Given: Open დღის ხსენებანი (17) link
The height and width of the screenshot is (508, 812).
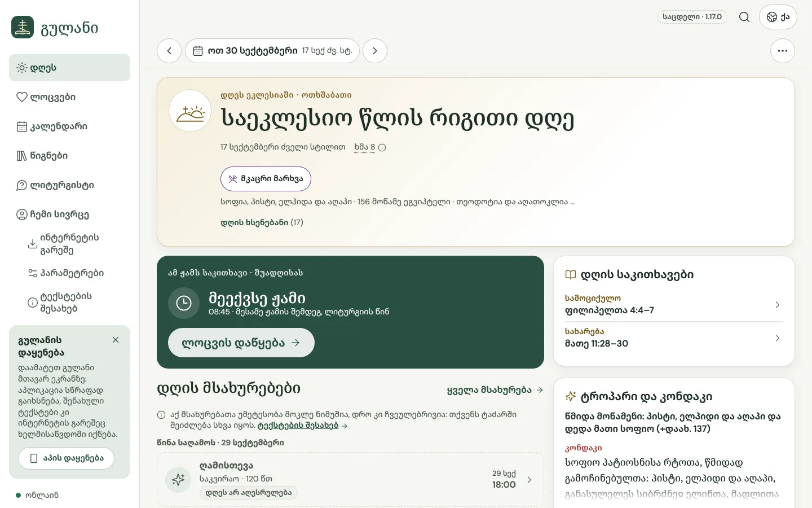Looking at the screenshot, I should tap(262, 222).
